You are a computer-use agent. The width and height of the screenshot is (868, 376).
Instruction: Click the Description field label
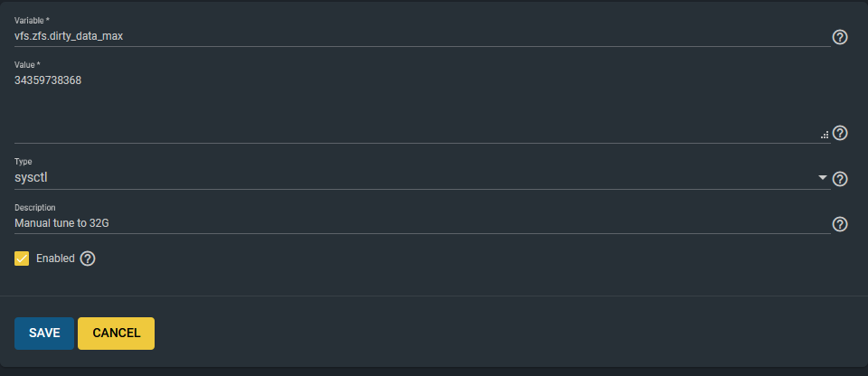[x=35, y=207]
